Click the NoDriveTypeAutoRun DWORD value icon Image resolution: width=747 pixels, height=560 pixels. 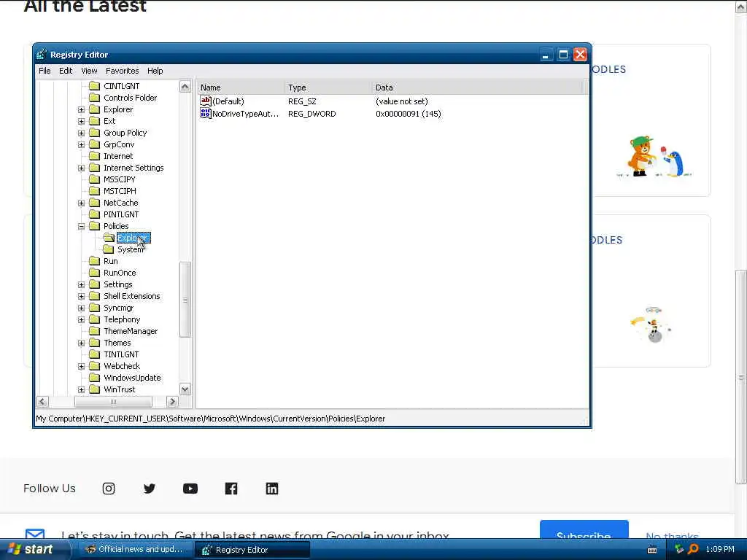(x=205, y=113)
